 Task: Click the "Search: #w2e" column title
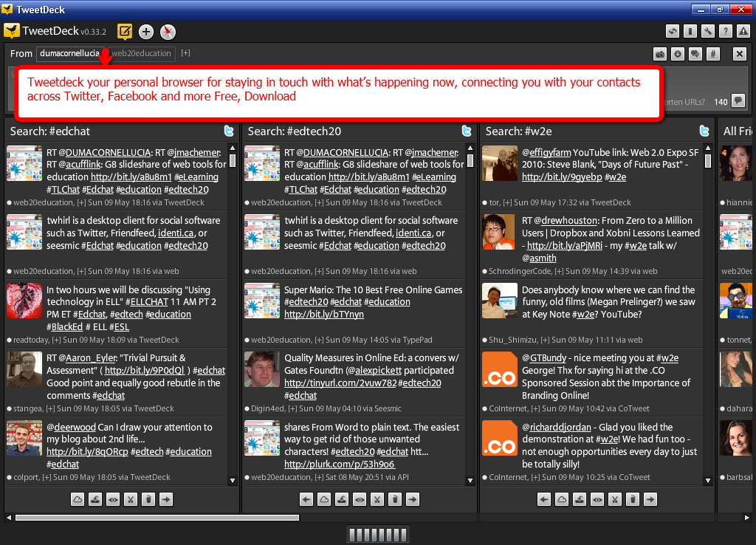tap(518, 131)
